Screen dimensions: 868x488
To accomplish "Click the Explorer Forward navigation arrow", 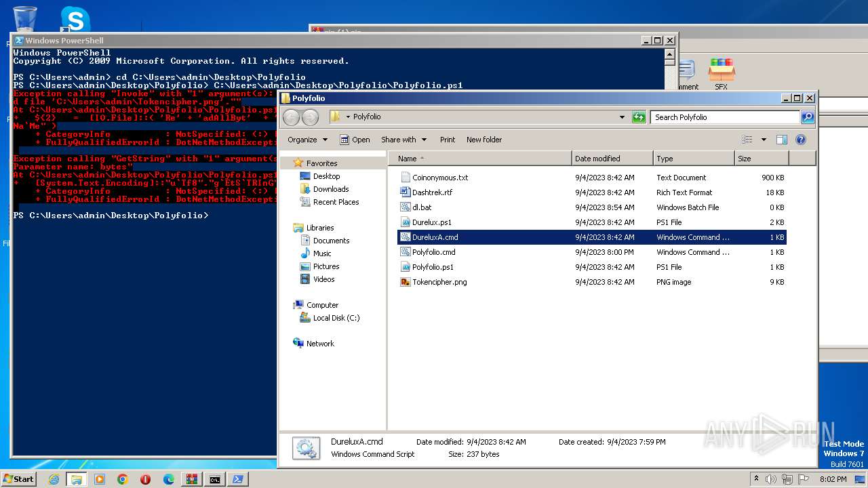I will click(x=310, y=117).
